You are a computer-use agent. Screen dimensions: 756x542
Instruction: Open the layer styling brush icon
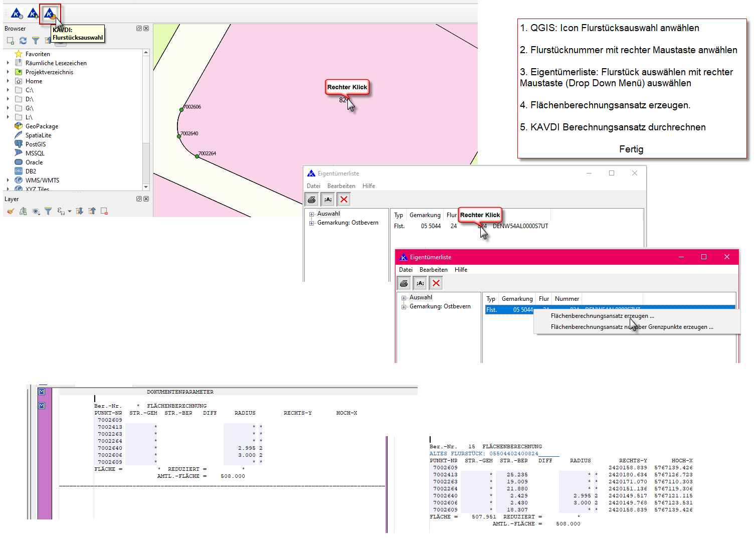(11, 211)
